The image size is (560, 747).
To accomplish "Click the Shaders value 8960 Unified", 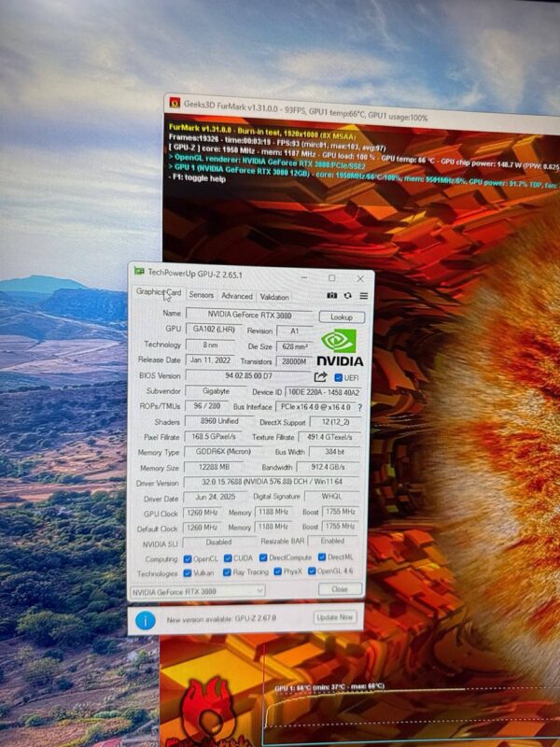I will point(219,421).
